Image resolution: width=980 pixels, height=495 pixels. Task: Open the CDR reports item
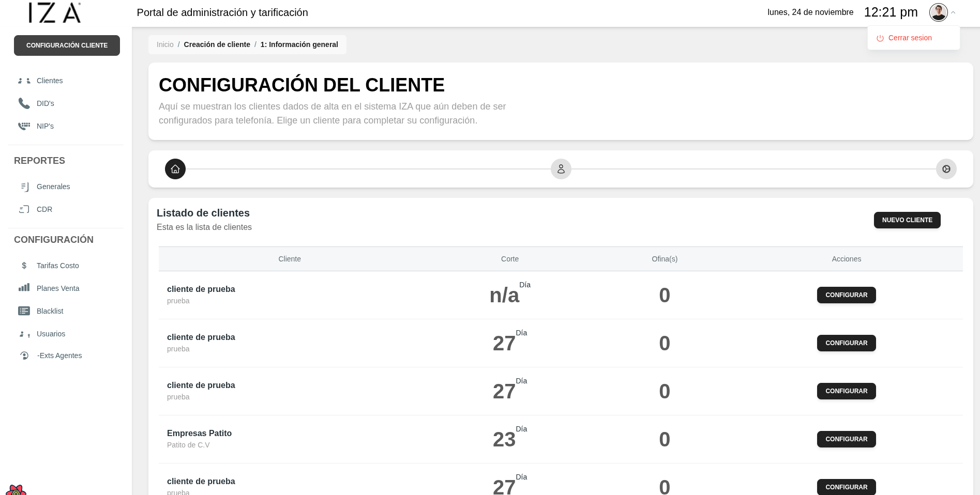[44, 209]
